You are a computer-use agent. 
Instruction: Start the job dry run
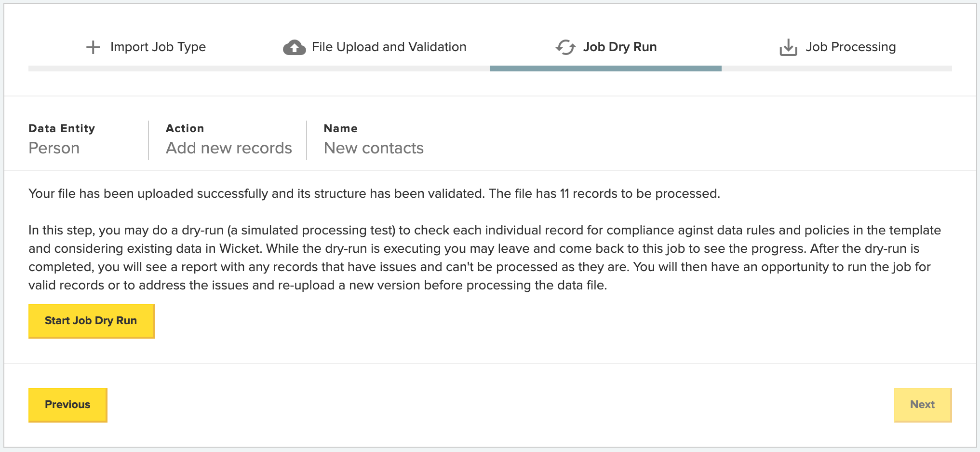(x=92, y=321)
